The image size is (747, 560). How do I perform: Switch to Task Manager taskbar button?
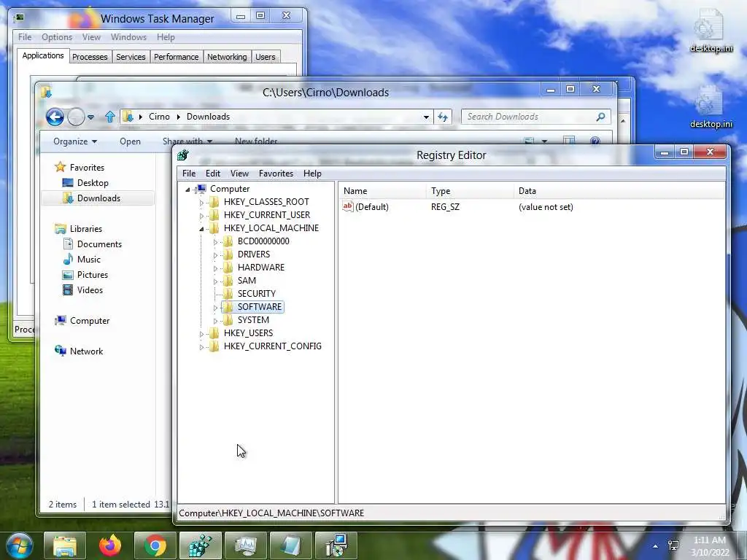pos(246,545)
